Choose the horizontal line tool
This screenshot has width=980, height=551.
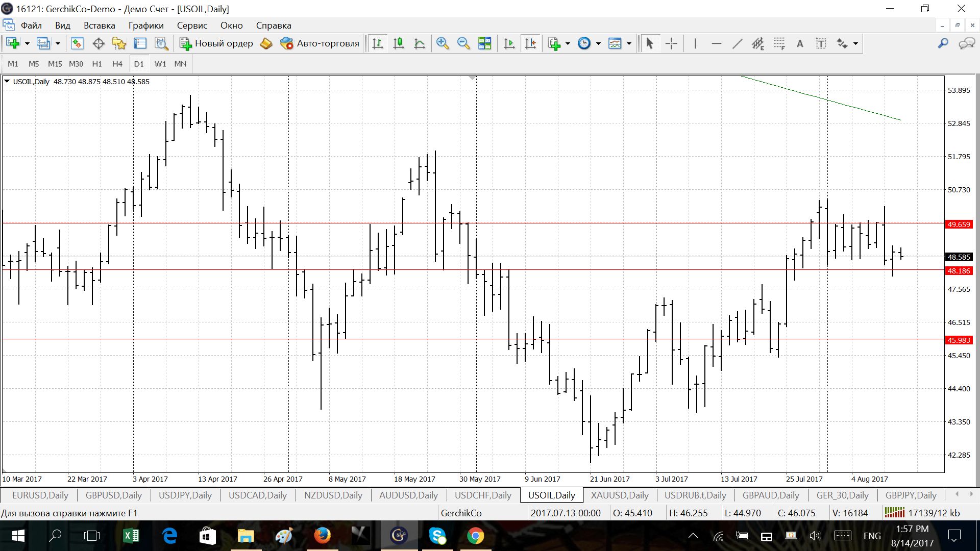716,43
